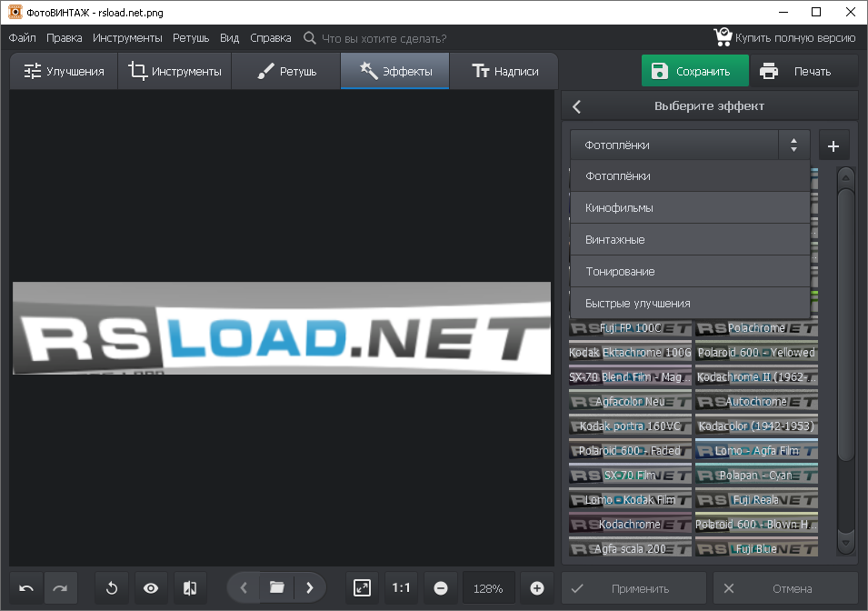Switch to the Инструменты tab
Image resolution: width=868 pixels, height=611 pixels.
coord(175,72)
